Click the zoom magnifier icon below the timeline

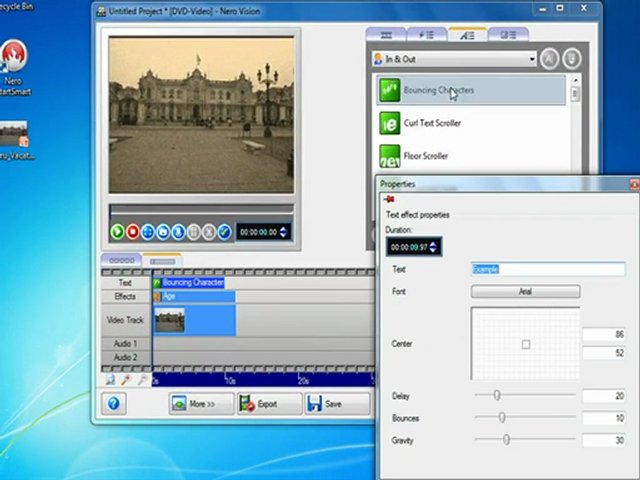tap(110, 380)
